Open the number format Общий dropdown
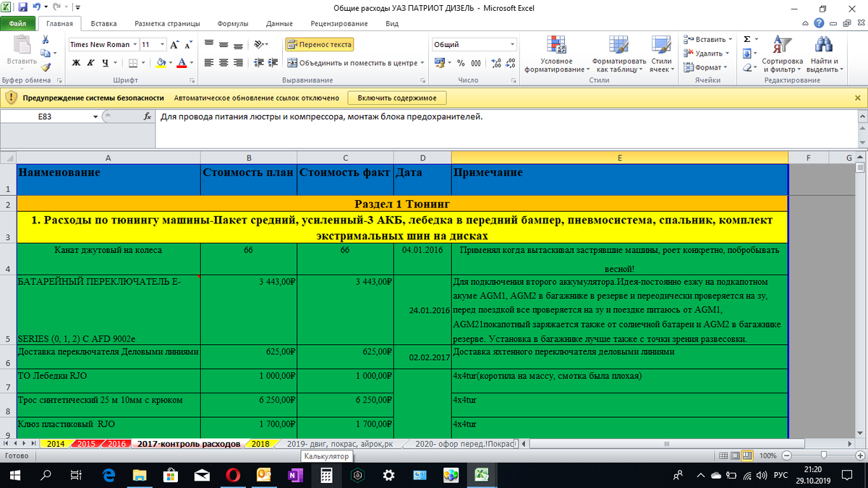The width and height of the screenshot is (868, 488). point(512,44)
